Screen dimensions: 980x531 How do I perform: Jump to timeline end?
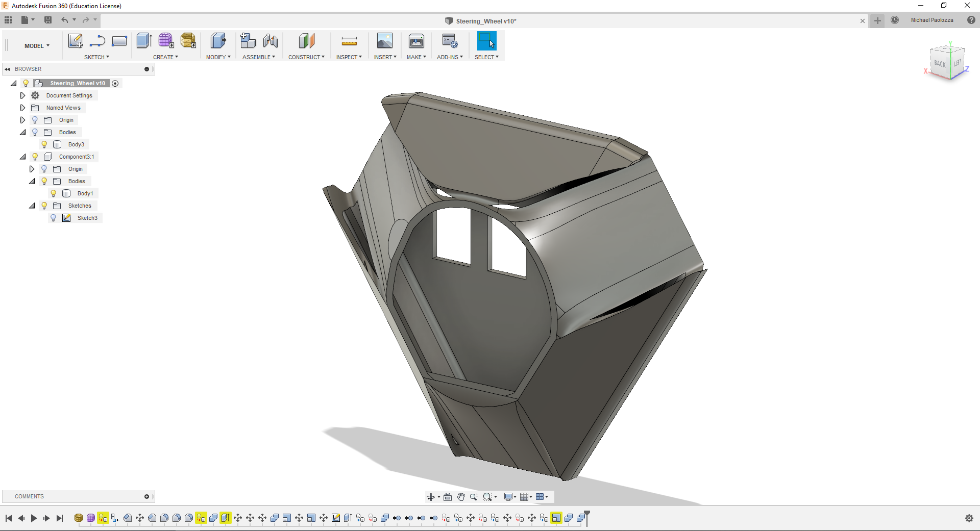point(60,518)
